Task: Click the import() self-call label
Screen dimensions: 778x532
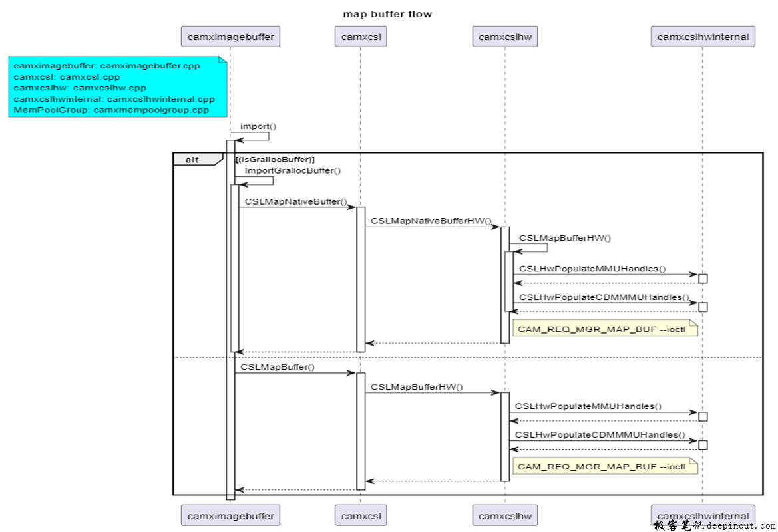Action: tap(258, 126)
